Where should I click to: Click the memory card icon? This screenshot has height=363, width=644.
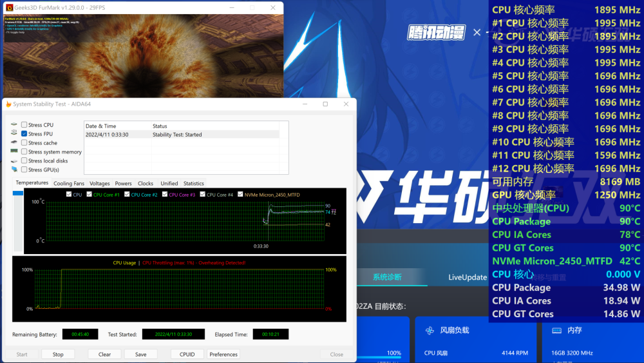(x=556, y=331)
